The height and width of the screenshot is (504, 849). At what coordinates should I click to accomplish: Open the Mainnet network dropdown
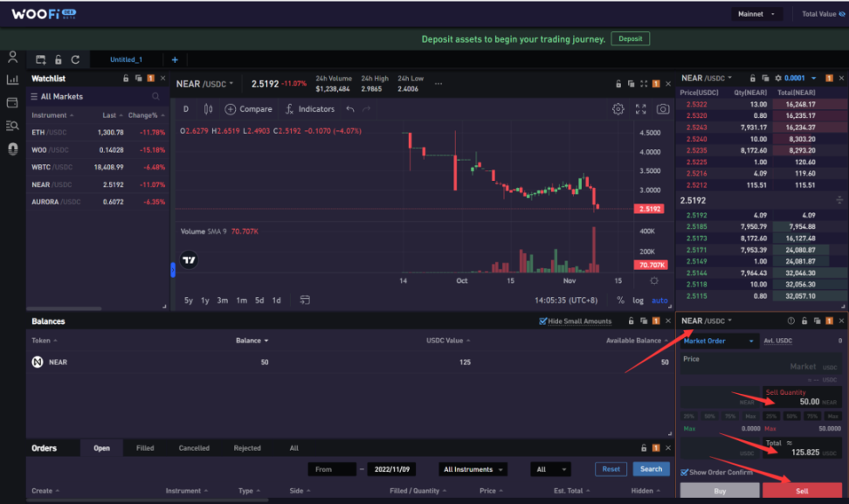pos(756,14)
